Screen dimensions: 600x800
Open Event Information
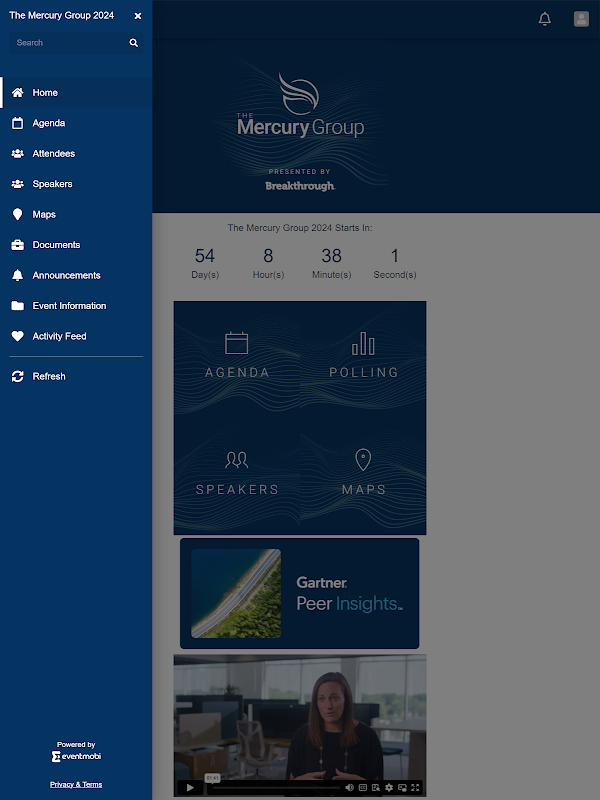[77, 306]
